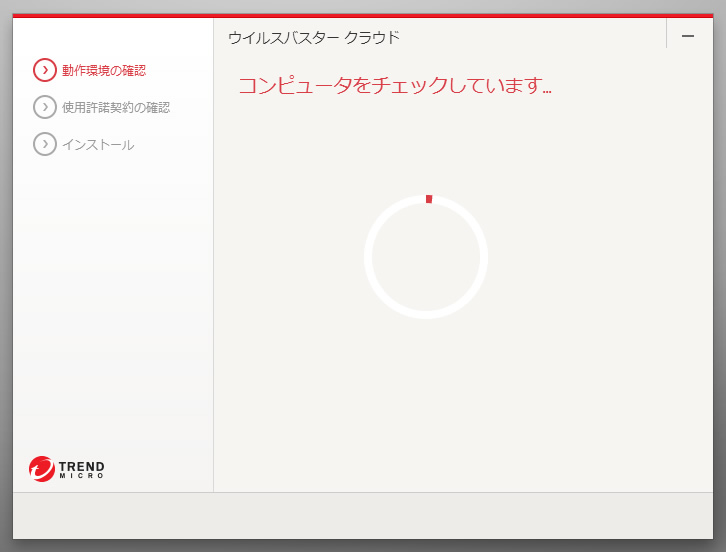Image resolution: width=726 pixels, height=552 pixels.
Task: Click the circular loading progress spinner
Action: (x=426, y=257)
